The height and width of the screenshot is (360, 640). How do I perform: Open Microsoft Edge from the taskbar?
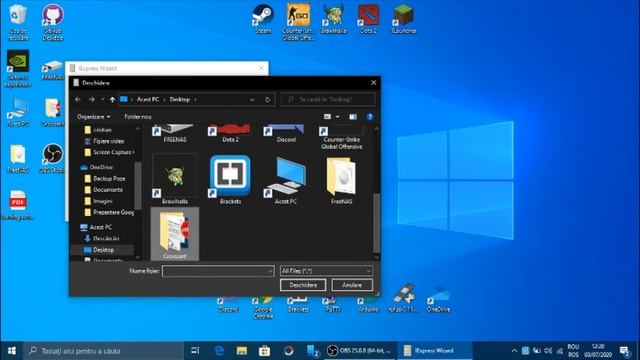[x=219, y=351]
